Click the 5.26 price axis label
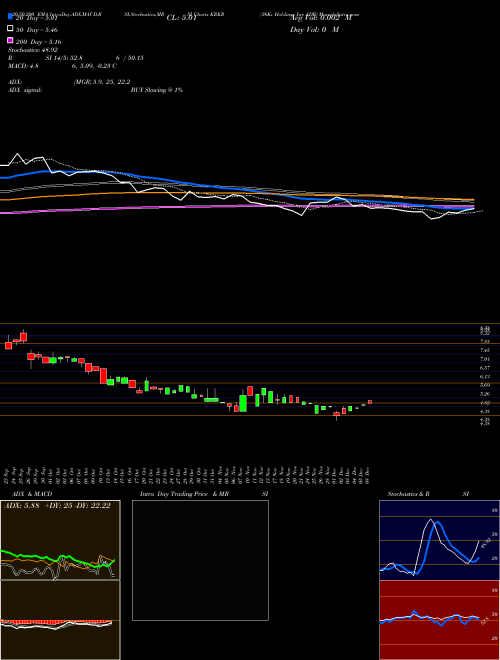Viewport: 500px width, 660px height. click(x=485, y=394)
